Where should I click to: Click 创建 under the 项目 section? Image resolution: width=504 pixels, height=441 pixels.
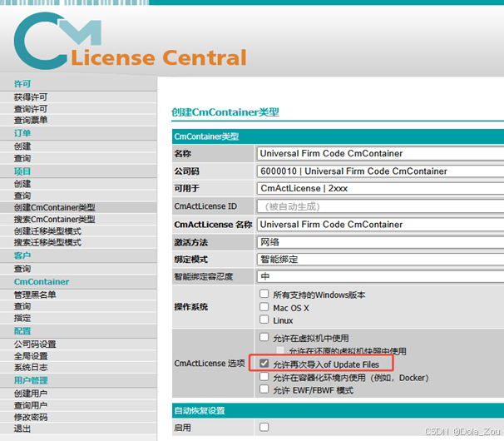22,184
